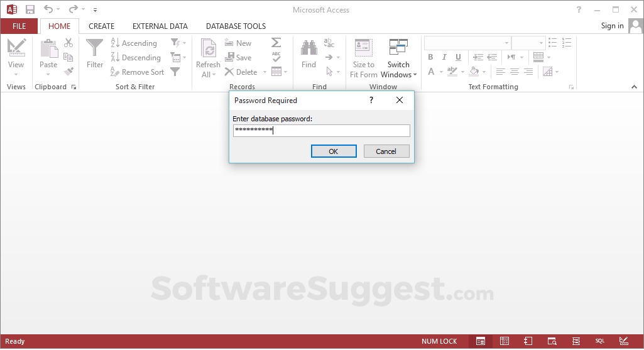This screenshot has height=350, width=644.
Task: Toggle Bold formatting
Action: click(x=430, y=57)
